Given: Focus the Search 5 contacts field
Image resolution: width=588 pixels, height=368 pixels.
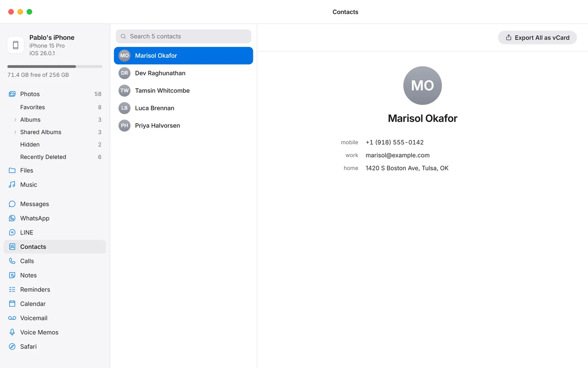Looking at the screenshot, I should (183, 36).
